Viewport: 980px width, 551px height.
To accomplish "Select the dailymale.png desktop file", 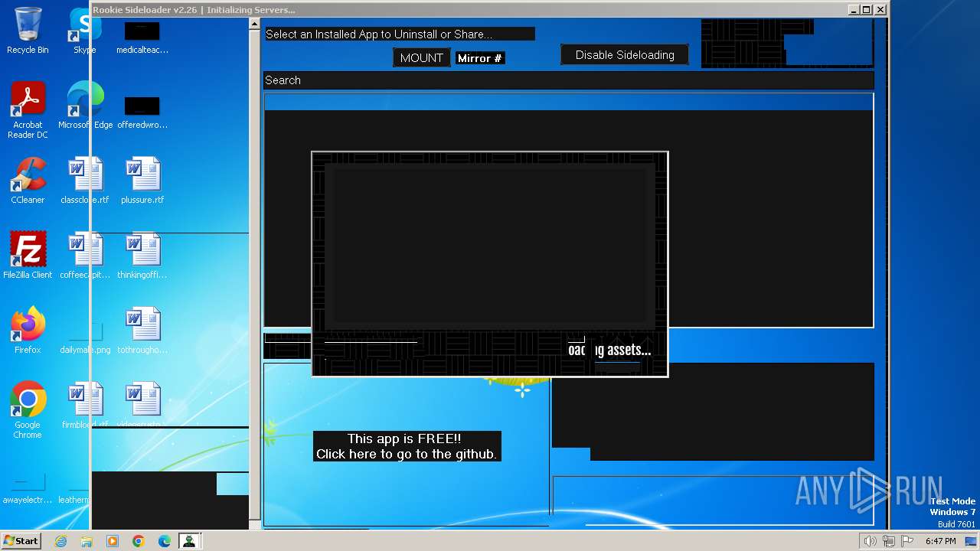I will tap(85, 337).
